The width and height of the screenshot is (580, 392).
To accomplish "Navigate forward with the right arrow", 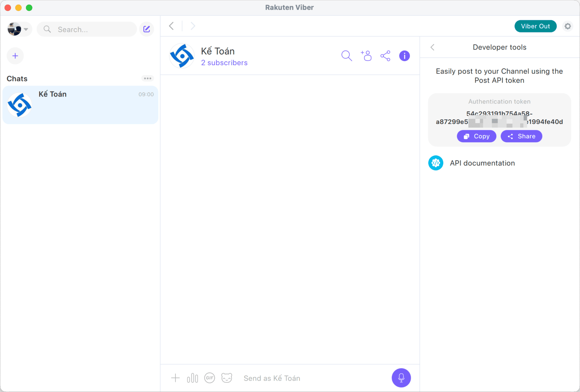I will 193,26.
